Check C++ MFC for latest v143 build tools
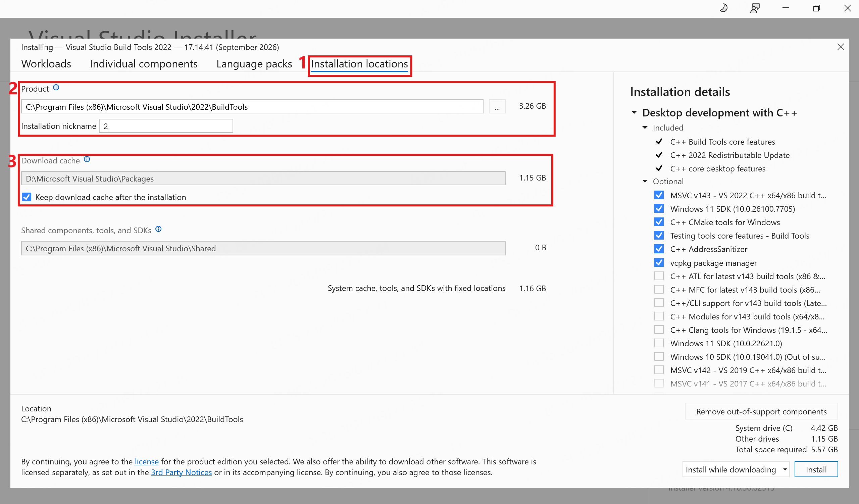 pyautogui.click(x=659, y=289)
